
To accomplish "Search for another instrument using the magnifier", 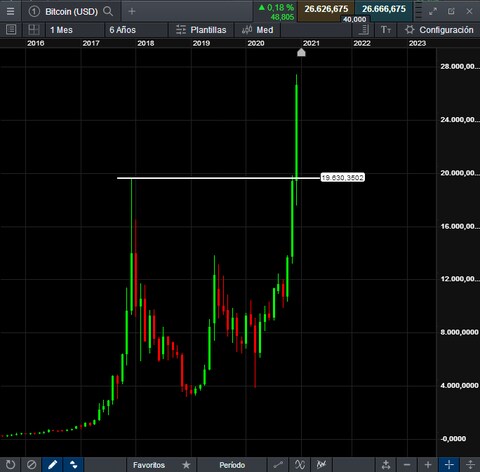I will point(108,11).
